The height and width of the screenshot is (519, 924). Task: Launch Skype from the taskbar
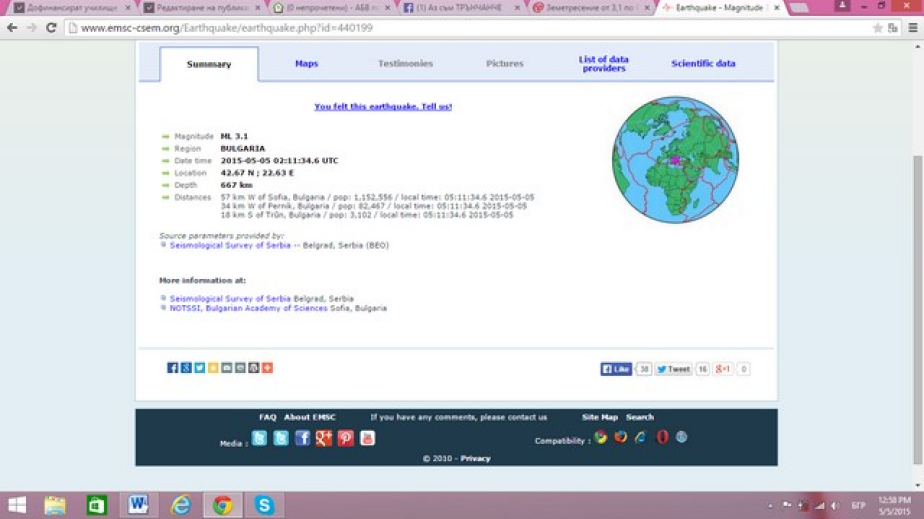(264, 505)
